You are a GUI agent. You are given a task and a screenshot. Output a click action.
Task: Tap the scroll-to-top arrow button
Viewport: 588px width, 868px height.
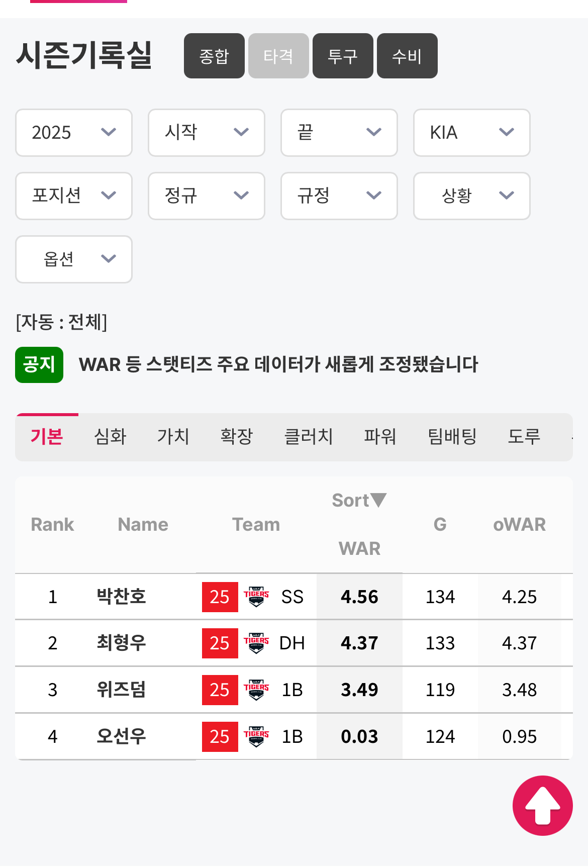(x=542, y=805)
